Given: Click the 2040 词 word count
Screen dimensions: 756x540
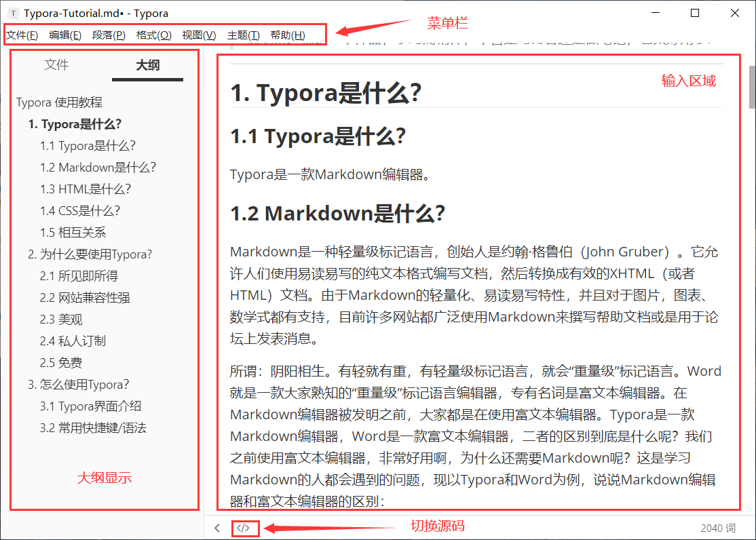Looking at the screenshot, I should click(x=719, y=528).
